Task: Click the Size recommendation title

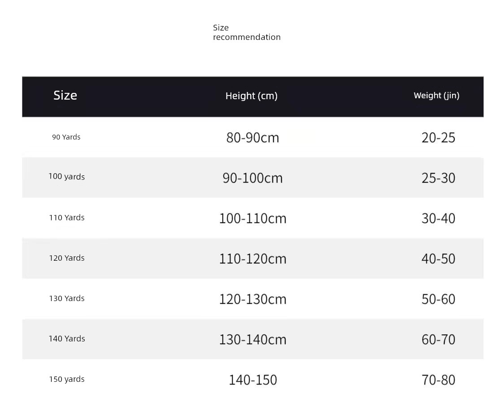Action: [x=247, y=32]
